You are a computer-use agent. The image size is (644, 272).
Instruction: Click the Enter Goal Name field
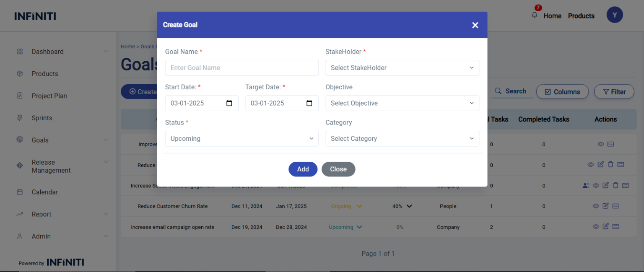coord(241,68)
